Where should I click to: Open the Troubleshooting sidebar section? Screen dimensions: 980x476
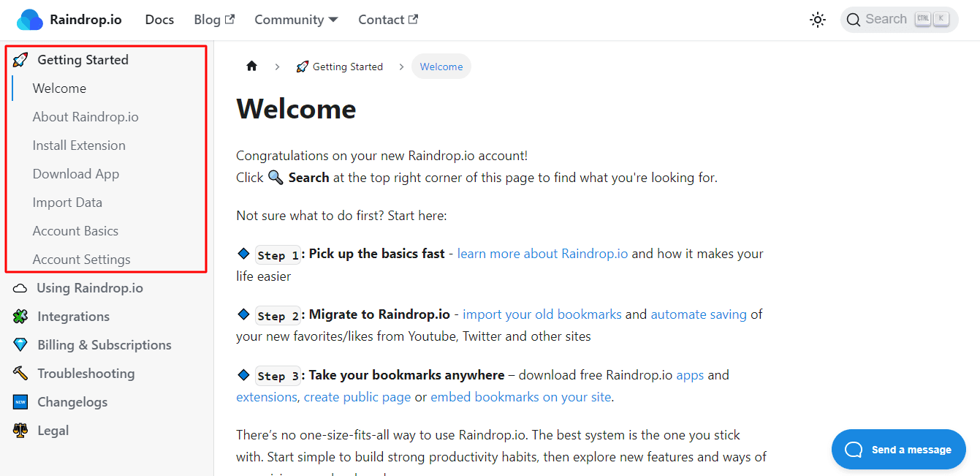click(86, 374)
